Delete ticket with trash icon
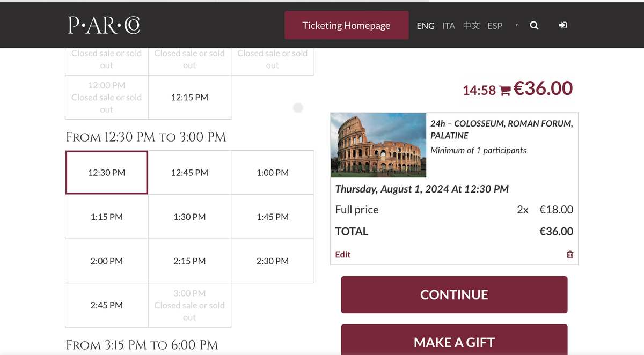644x355 pixels. click(x=570, y=254)
